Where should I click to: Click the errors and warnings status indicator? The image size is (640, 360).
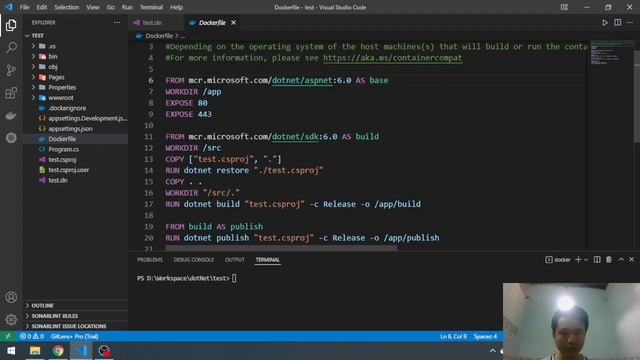click(x=32, y=336)
